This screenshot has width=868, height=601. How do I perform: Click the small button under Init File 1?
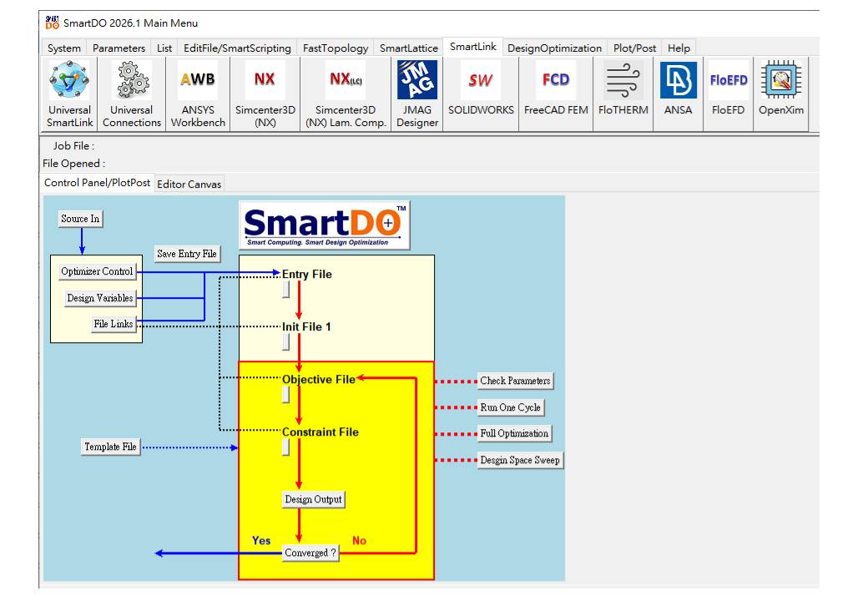click(285, 342)
